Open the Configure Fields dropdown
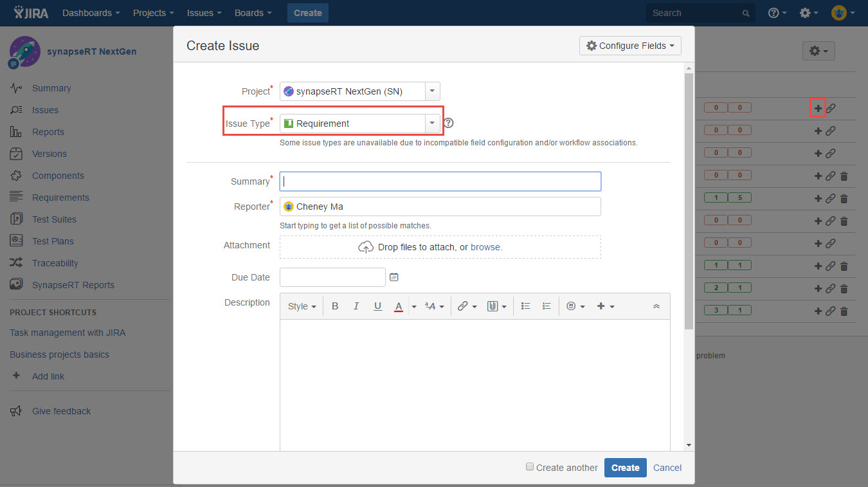868x487 pixels. [x=630, y=46]
